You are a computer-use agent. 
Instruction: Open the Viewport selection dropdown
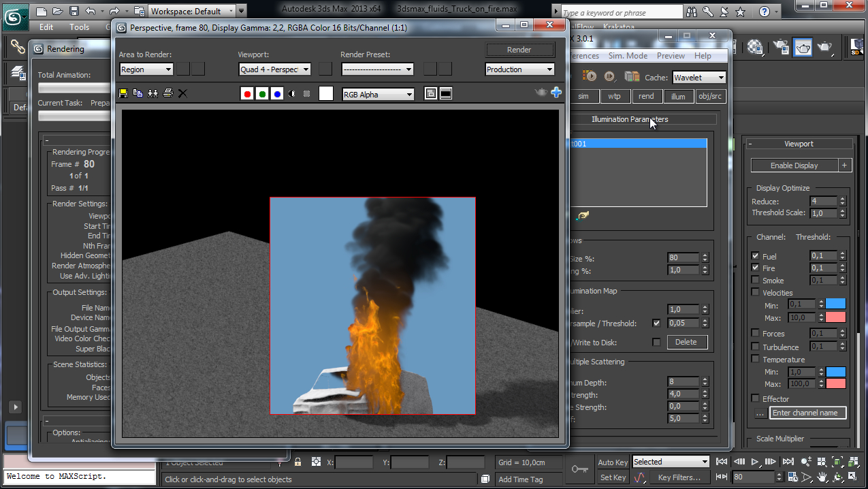pos(275,69)
